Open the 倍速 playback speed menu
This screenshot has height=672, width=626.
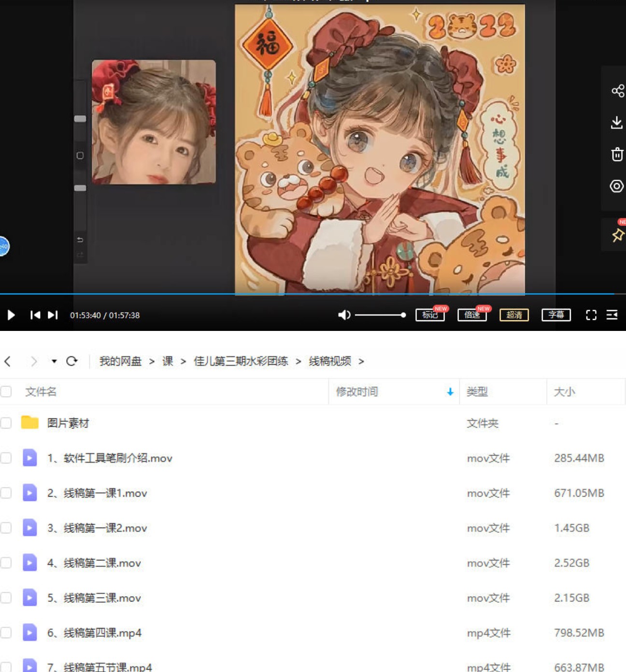coord(472,315)
